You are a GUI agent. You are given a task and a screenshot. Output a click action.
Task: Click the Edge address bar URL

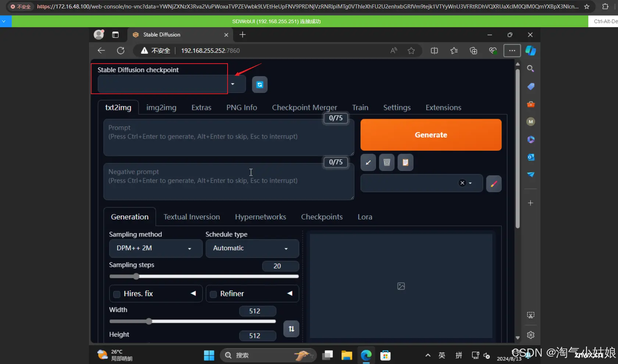coord(210,51)
